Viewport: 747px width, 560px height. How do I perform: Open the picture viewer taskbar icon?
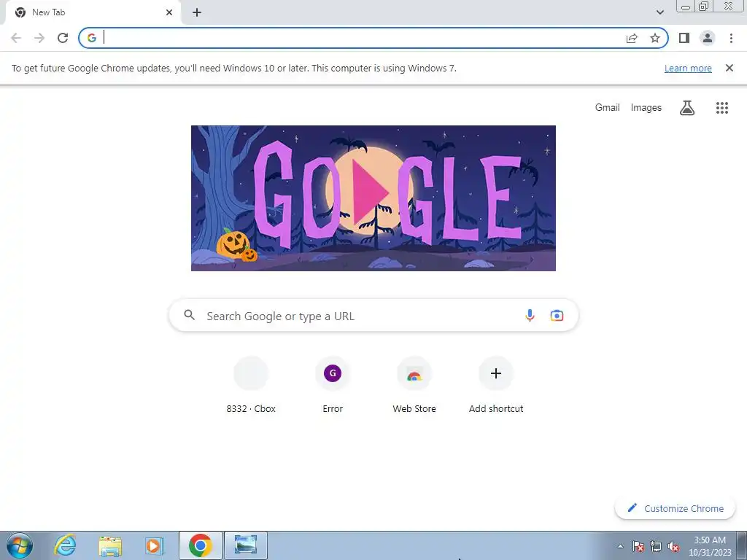point(246,545)
